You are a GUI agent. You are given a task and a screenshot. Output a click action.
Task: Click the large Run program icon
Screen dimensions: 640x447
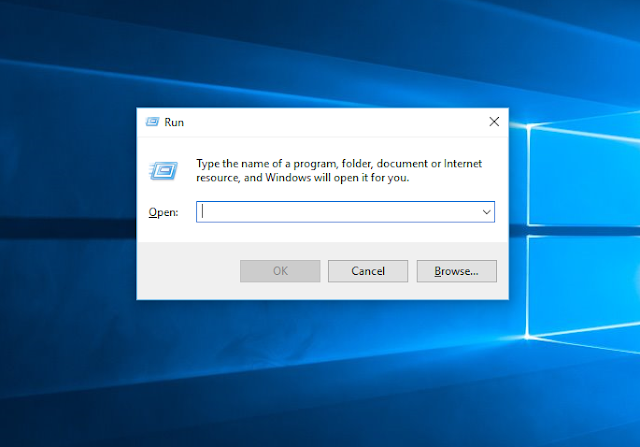point(164,171)
